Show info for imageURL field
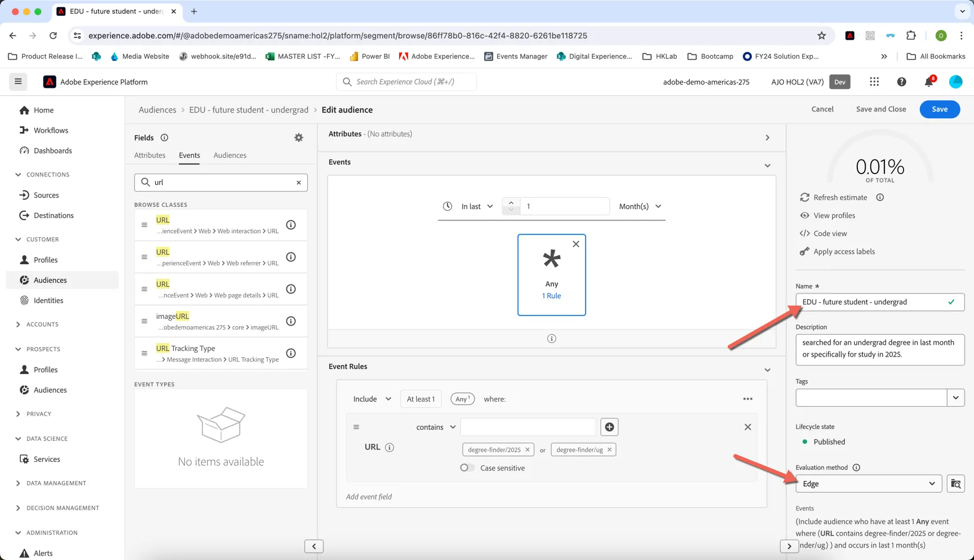974x560 pixels. 291,321
